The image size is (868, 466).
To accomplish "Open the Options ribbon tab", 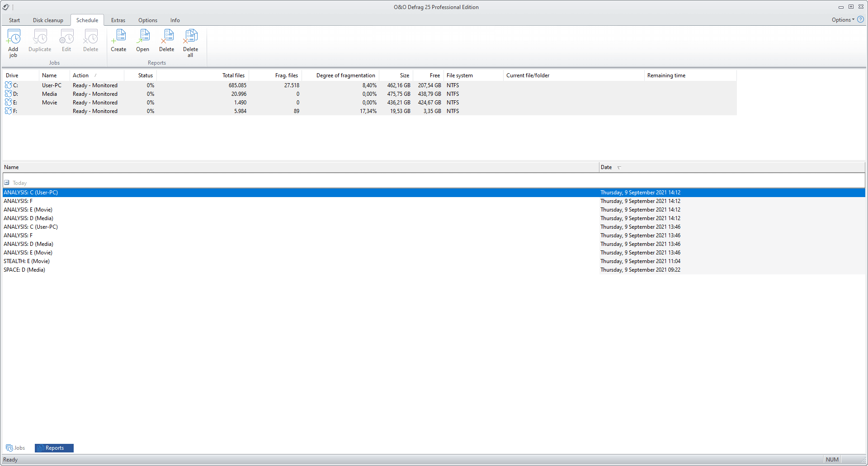I will pyautogui.click(x=148, y=20).
